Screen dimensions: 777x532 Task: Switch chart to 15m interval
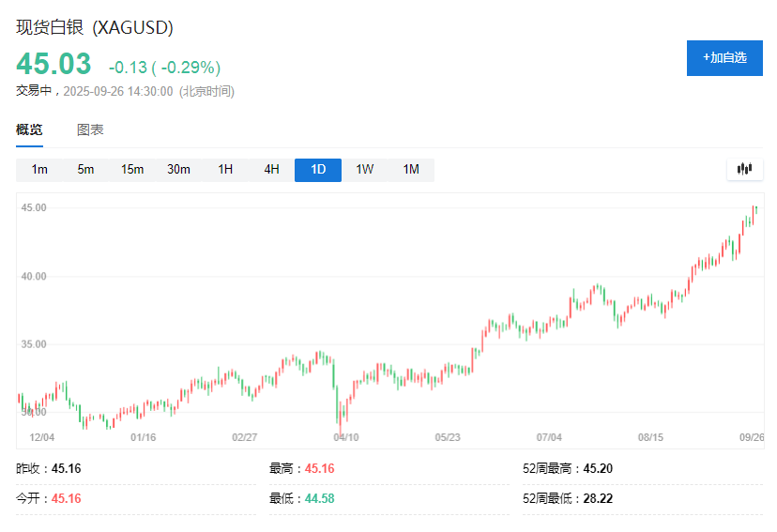click(x=132, y=170)
